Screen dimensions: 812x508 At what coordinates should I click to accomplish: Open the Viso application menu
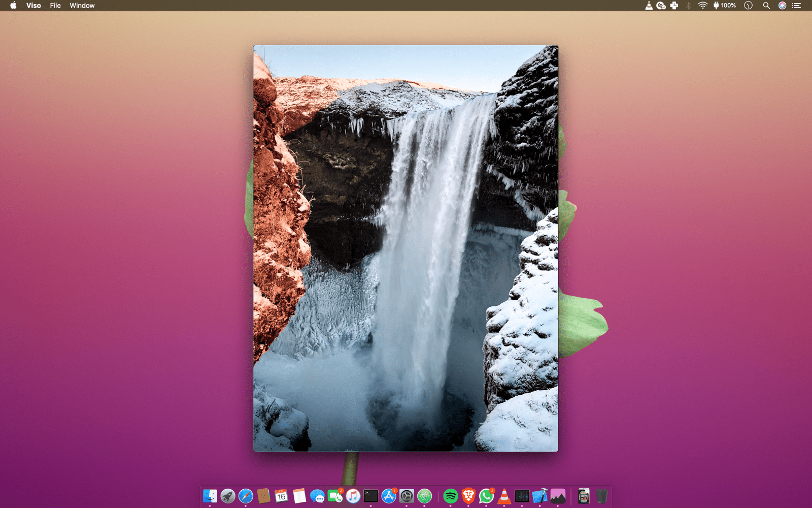pyautogui.click(x=33, y=6)
